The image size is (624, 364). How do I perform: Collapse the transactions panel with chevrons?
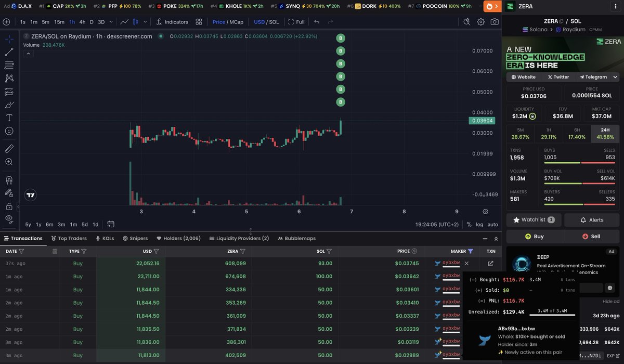496,238
